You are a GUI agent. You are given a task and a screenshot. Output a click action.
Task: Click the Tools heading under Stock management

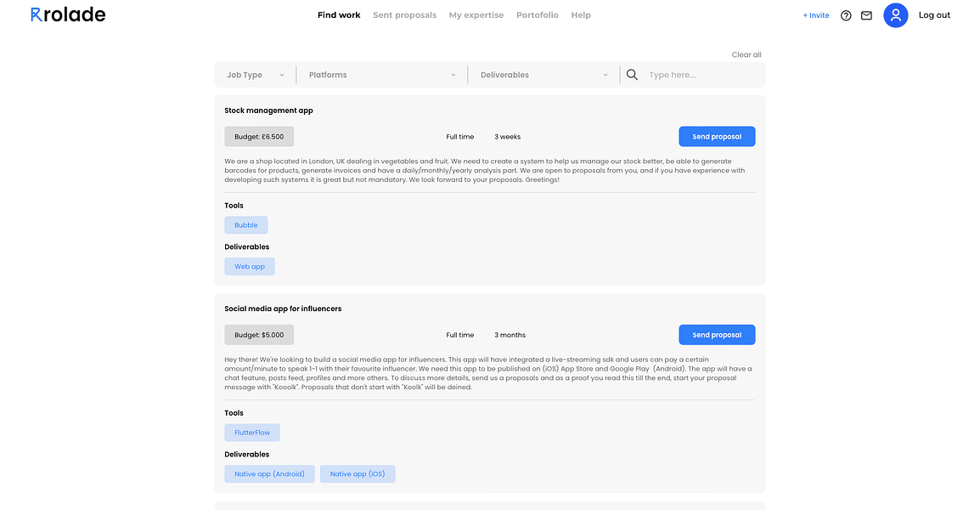(234, 205)
